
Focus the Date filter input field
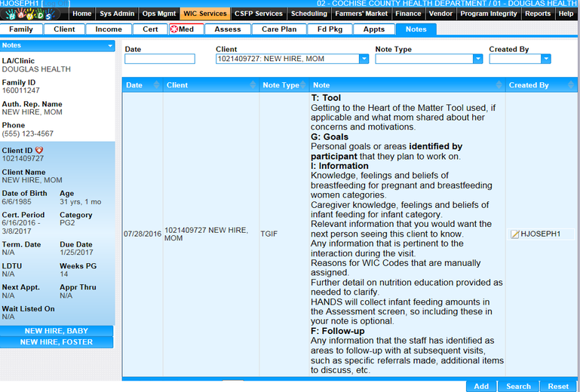point(159,59)
